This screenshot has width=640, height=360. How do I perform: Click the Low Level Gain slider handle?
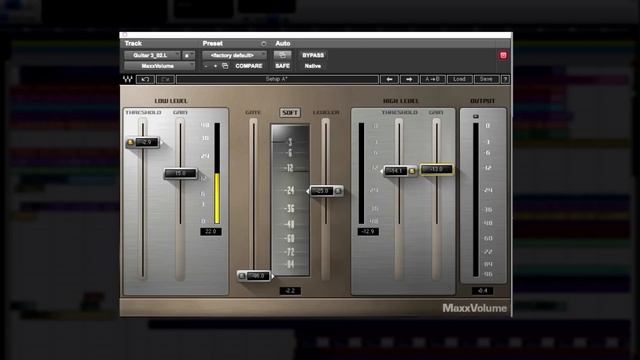click(180, 173)
